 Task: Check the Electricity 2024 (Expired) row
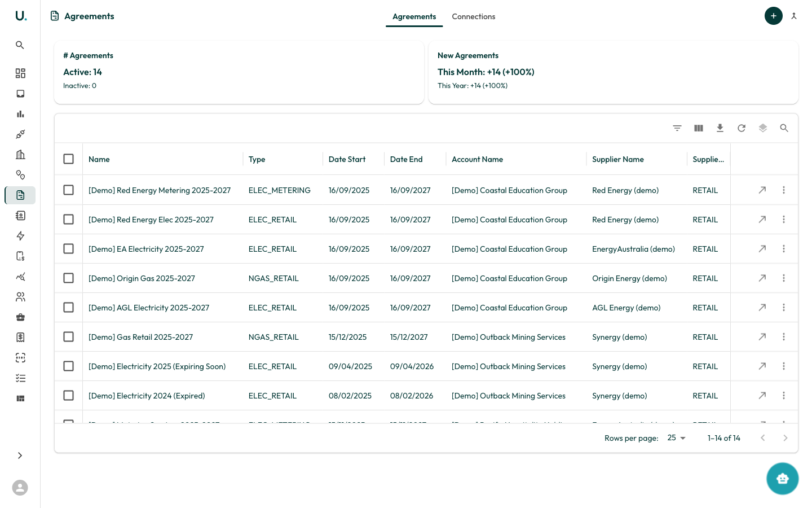click(x=69, y=396)
